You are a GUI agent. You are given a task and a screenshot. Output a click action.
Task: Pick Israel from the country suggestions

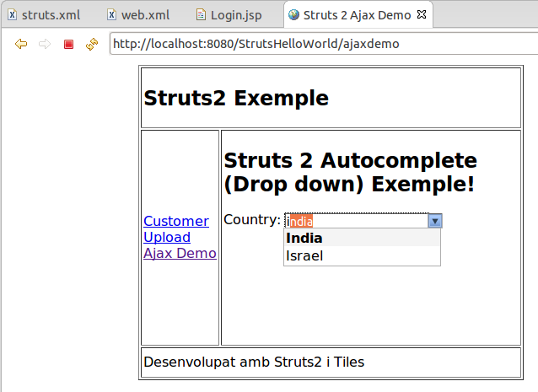304,255
